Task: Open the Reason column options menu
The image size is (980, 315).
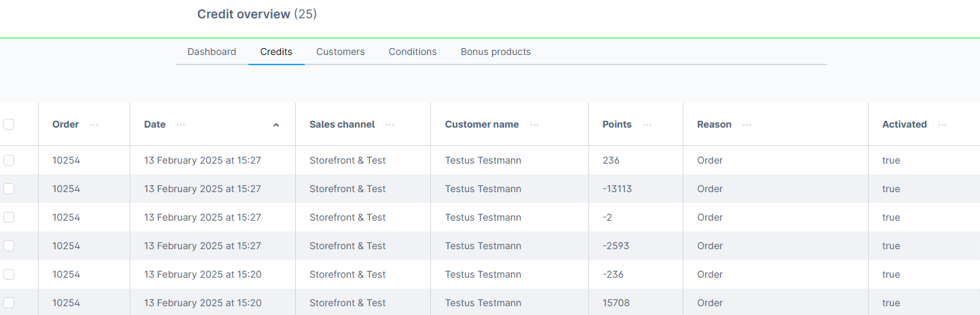Action: (747, 125)
